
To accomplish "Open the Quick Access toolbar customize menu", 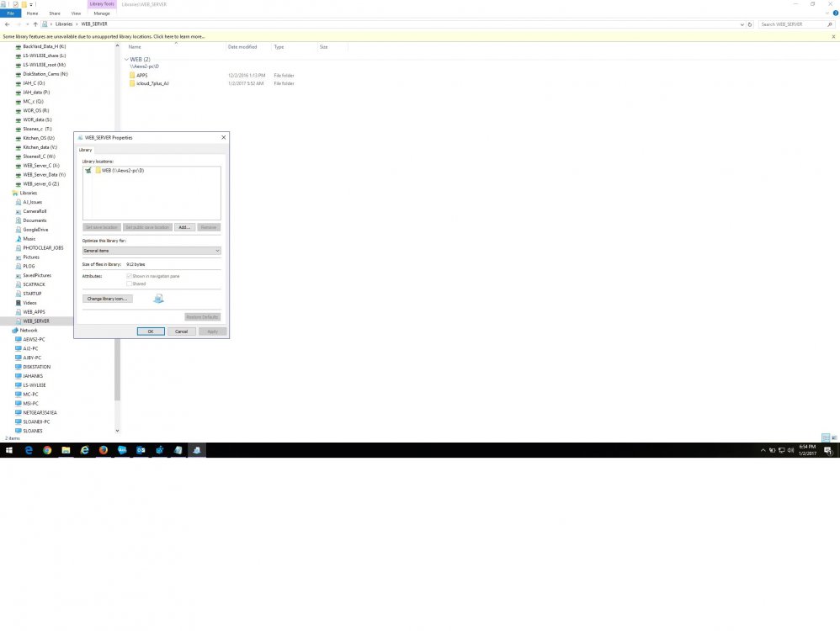I will 31,4.
